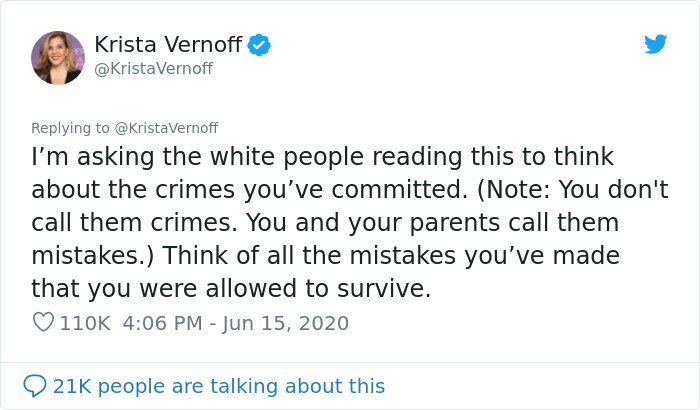Screen dimensions: 700x410
Task: Open "people are talking about this" link
Action: [242, 385]
